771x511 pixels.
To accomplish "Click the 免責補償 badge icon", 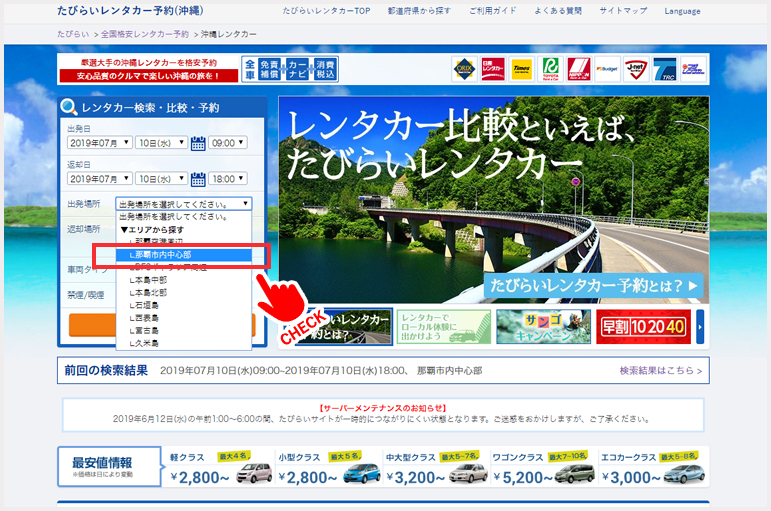I will click(x=269, y=69).
